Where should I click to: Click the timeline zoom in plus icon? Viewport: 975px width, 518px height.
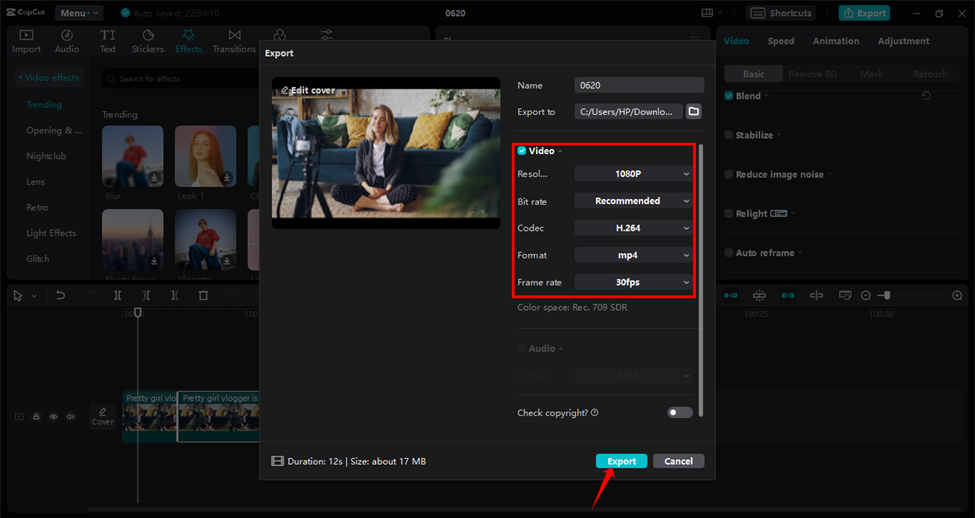click(957, 296)
